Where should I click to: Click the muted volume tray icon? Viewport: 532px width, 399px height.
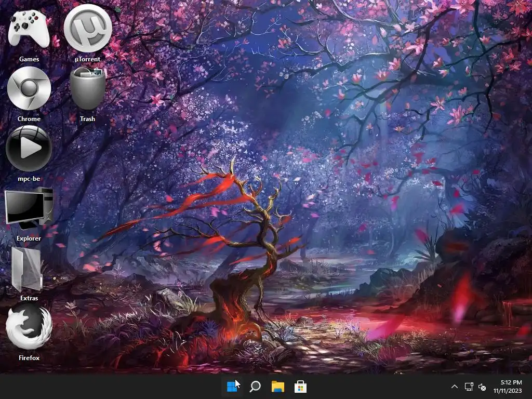[x=482, y=387]
